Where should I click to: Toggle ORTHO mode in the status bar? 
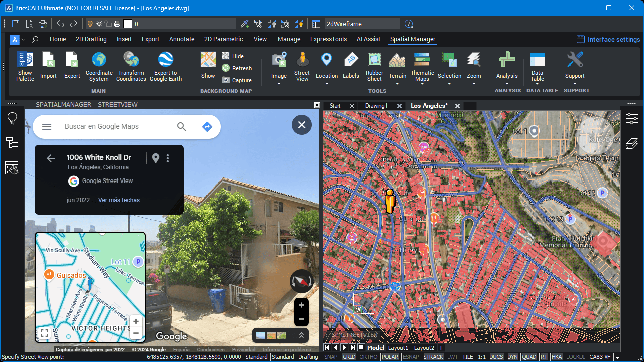pyautogui.click(x=369, y=357)
